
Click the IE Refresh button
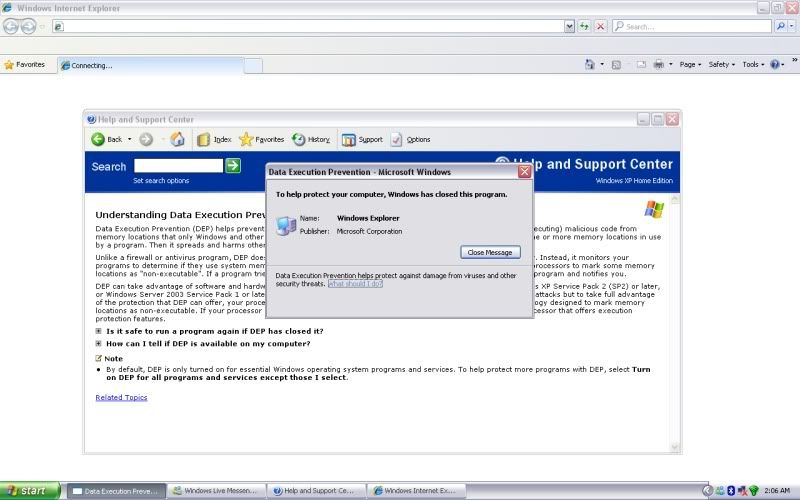[x=584, y=26]
